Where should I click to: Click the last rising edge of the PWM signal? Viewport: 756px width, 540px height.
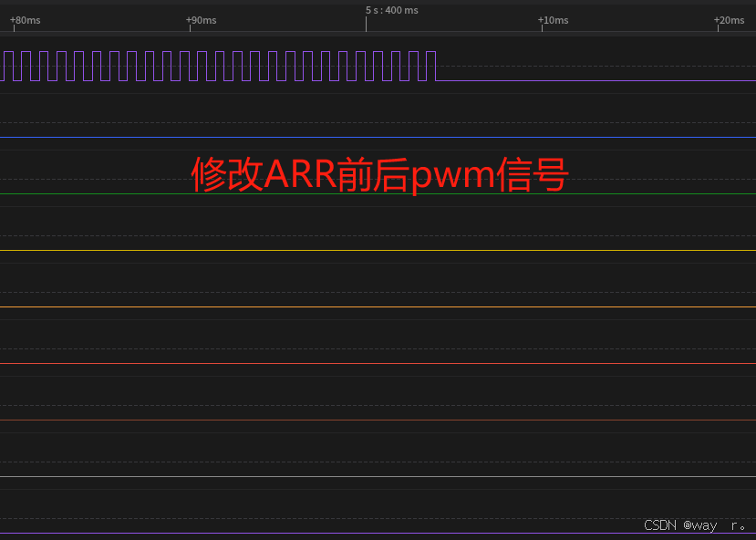tap(429, 66)
